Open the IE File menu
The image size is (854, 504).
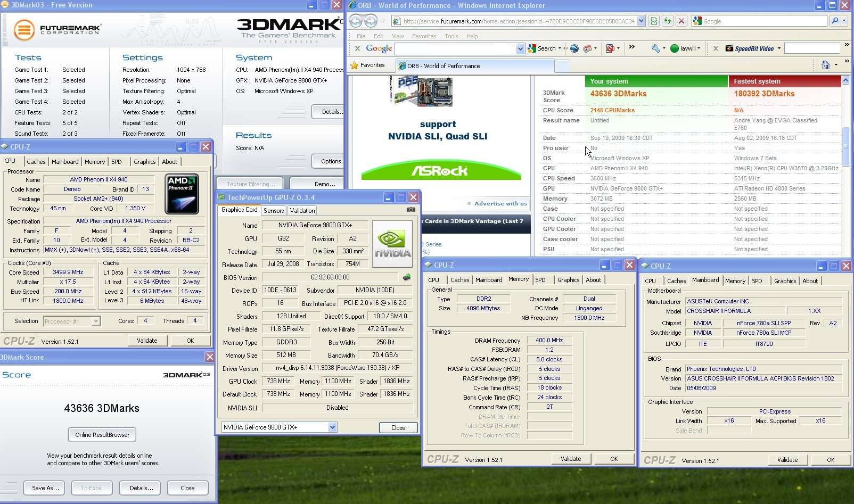(x=361, y=36)
